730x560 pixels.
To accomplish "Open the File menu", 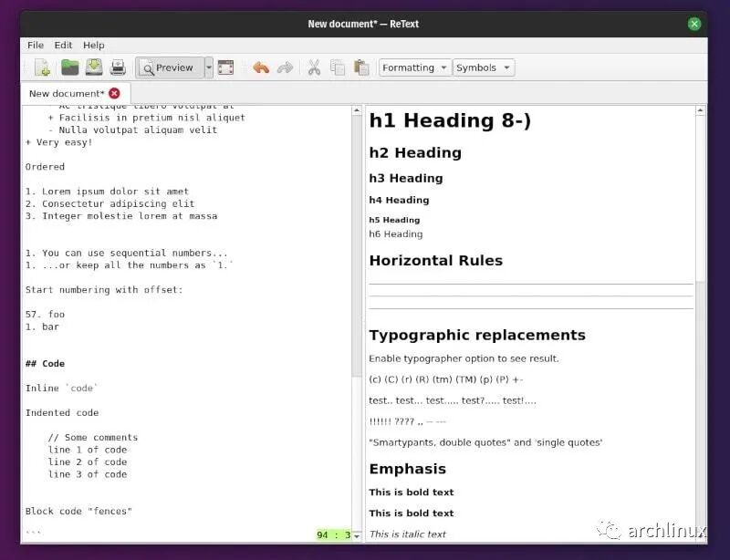I will pos(36,46).
